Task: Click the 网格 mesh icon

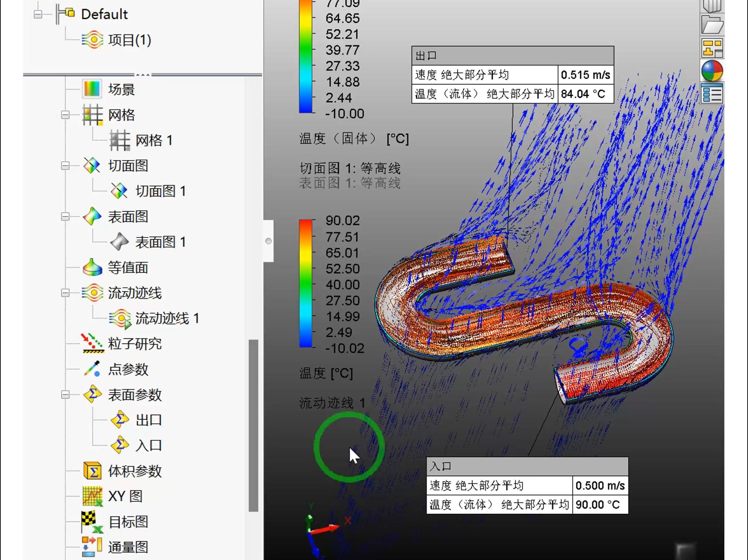Action: (92, 115)
